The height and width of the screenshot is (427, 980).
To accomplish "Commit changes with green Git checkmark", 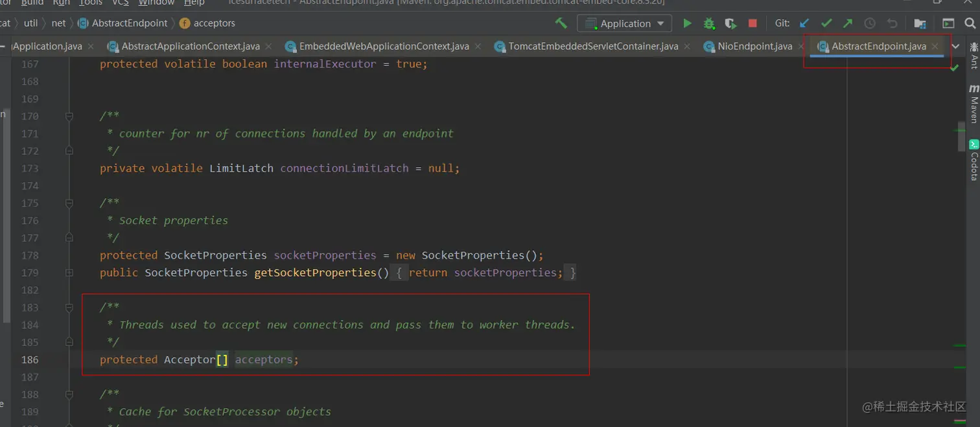I will click(826, 23).
